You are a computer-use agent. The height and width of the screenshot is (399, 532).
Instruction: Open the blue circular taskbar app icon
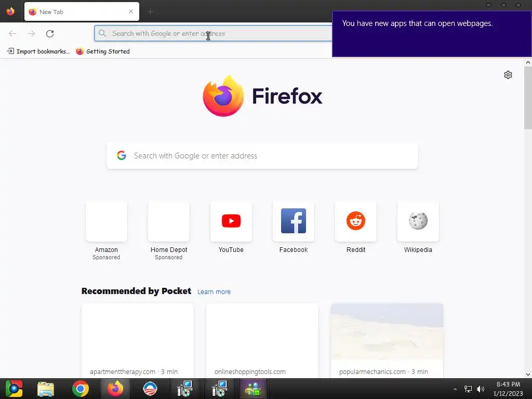(150, 389)
